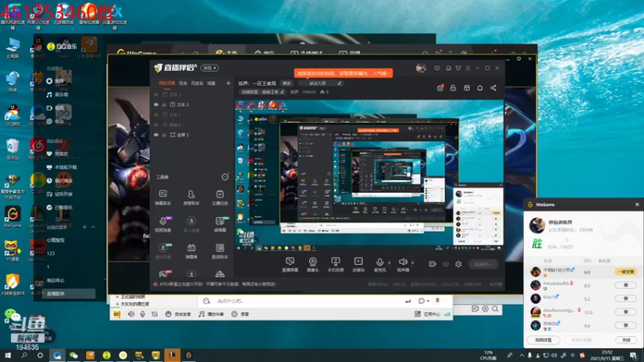Open the title bar hamburger menu icon
644x362 pixels.
point(468,68)
